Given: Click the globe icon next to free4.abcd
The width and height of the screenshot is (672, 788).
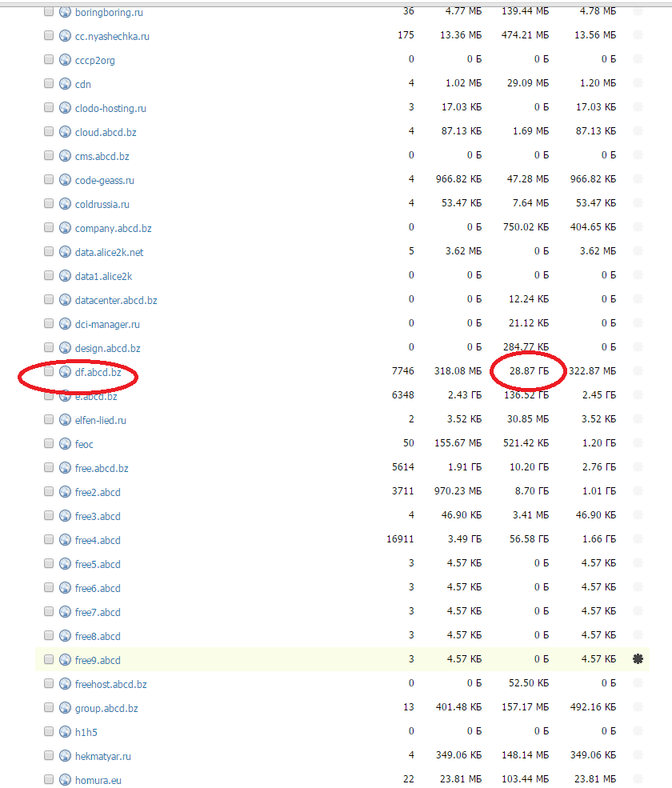Looking at the screenshot, I should [65, 540].
